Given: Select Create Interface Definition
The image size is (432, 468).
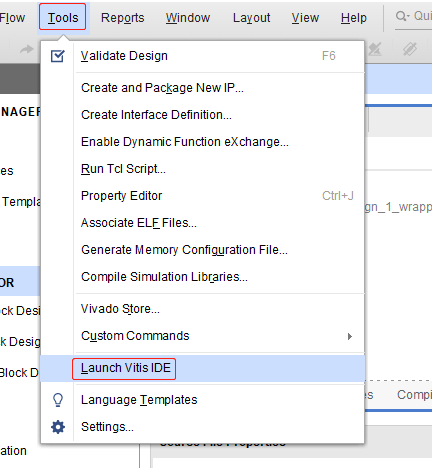Looking at the screenshot, I should coord(202,115).
